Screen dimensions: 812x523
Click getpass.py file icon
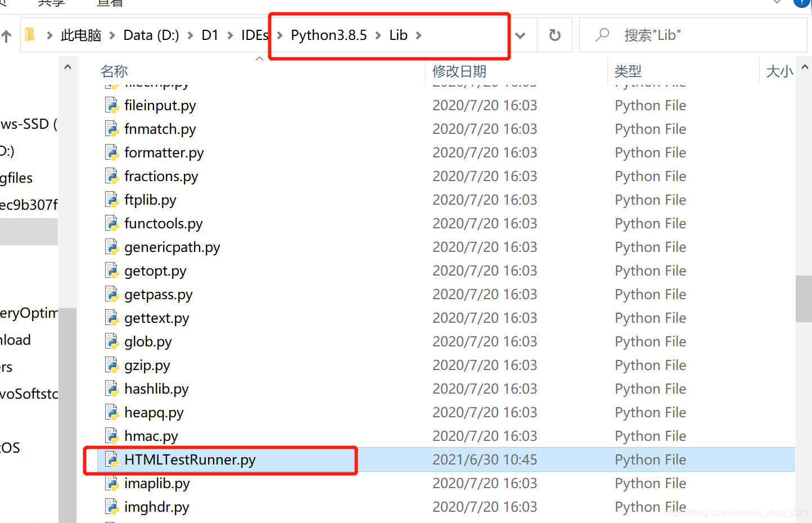point(112,294)
